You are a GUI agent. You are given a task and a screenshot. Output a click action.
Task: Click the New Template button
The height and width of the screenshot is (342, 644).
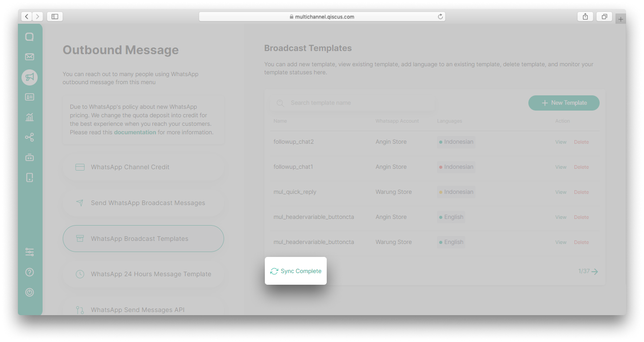point(564,103)
